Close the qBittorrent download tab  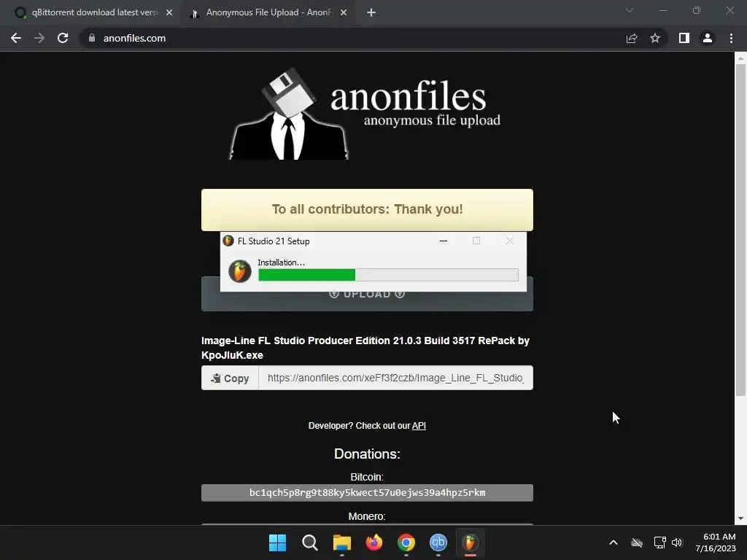(x=169, y=13)
